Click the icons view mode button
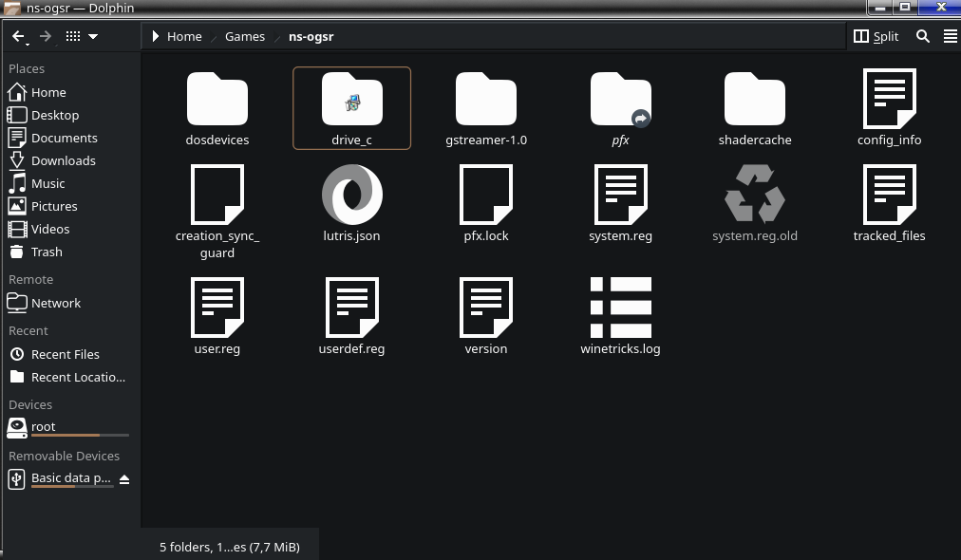This screenshot has width=961, height=560. click(73, 36)
